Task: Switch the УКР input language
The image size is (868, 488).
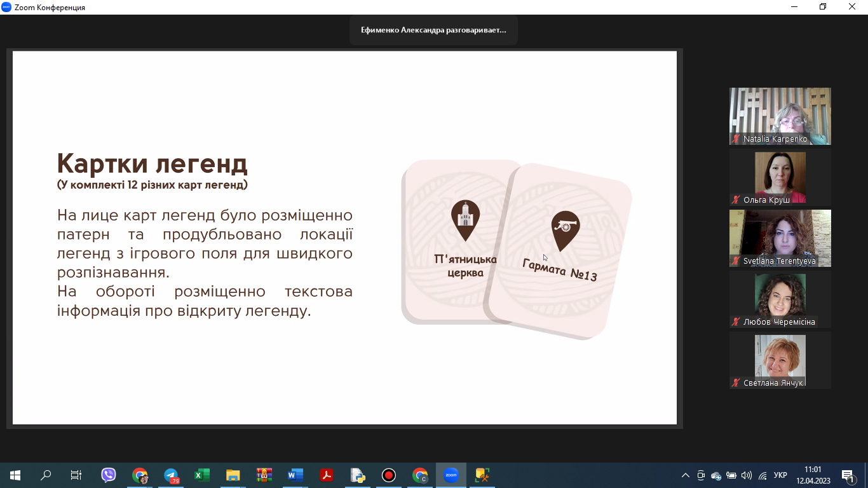Action: pyautogui.click(x=781, y=475)
